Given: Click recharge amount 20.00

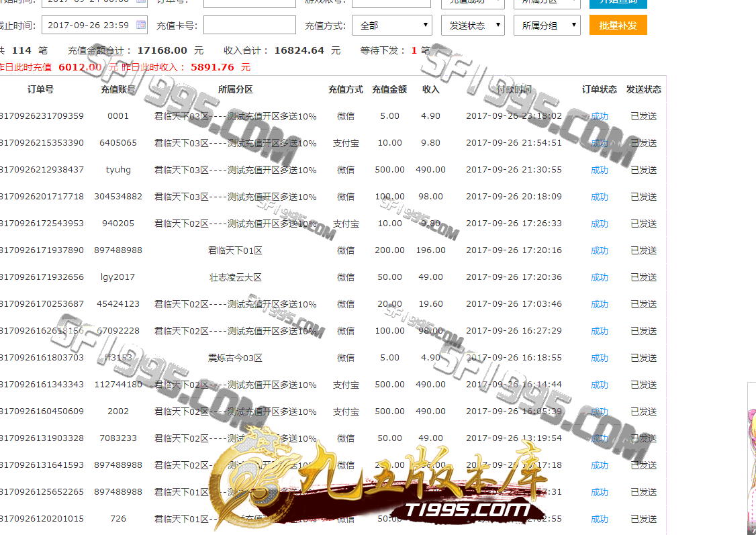Looking at the screenshot, I should point(389,304).
